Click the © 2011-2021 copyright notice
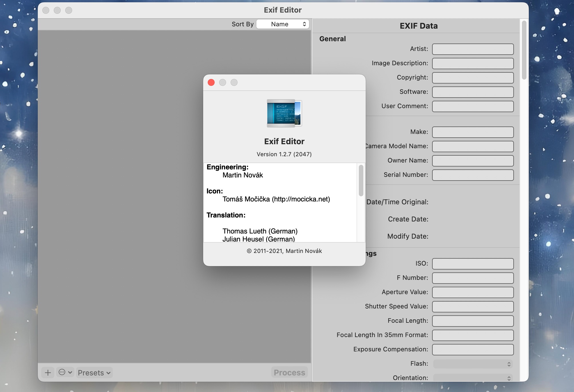This screenshot has height=392, width=574. click(x=284, y=251)
